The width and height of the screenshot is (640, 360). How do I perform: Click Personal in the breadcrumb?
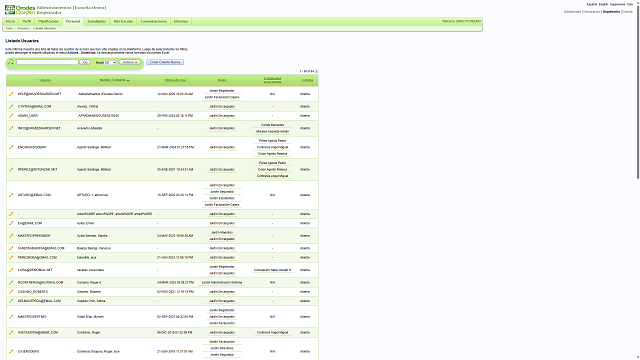coord(23,29)
